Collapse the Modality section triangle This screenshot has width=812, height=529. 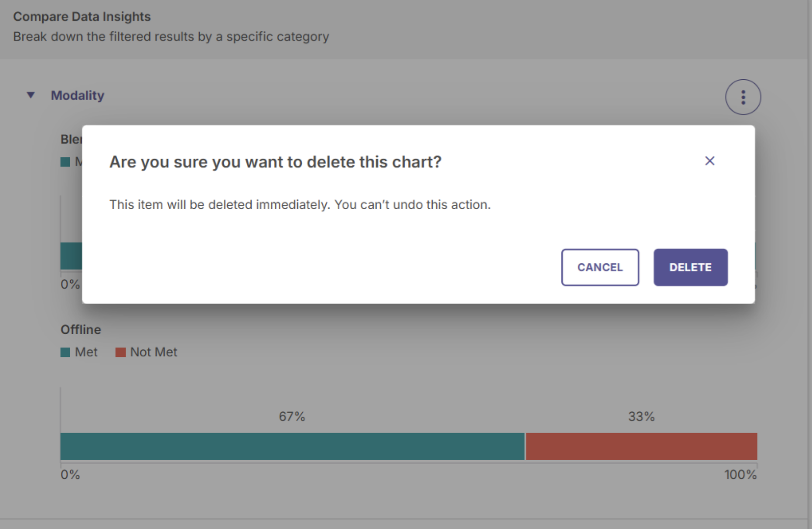(x=31, y=95)
